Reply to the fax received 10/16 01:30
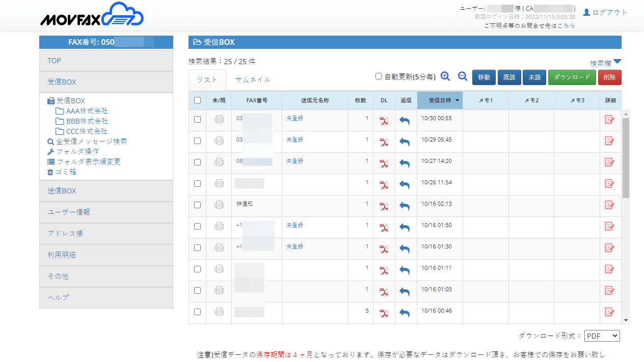 405,249
